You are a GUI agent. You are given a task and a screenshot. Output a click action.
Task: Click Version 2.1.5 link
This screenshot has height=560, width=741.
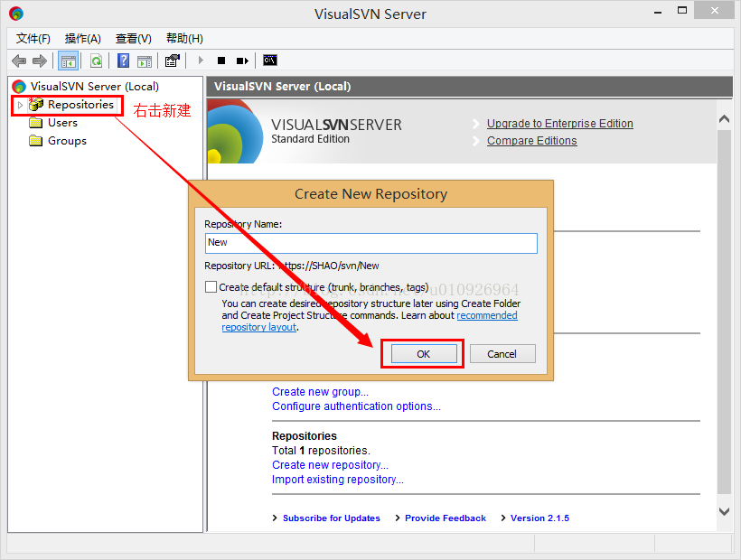tap(539, 518)
